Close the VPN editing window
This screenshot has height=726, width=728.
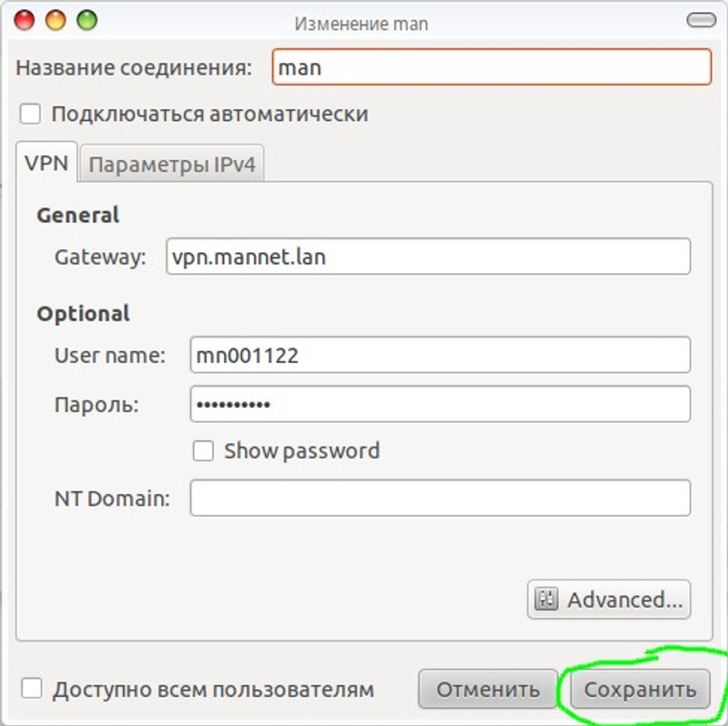pos(25,20)
